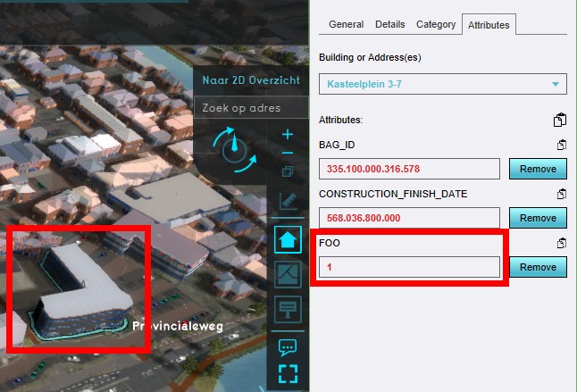Click the zoom in plus icon

[287, 135]
